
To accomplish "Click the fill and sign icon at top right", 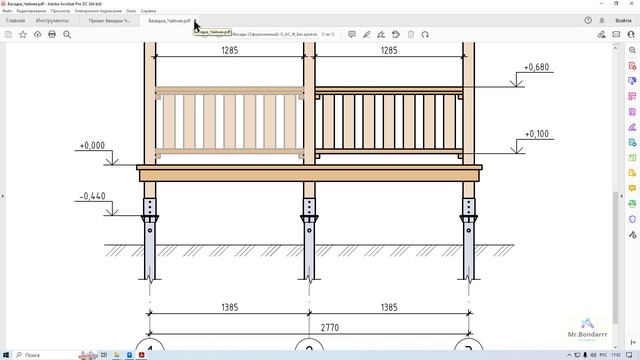I will click(601, 35).
